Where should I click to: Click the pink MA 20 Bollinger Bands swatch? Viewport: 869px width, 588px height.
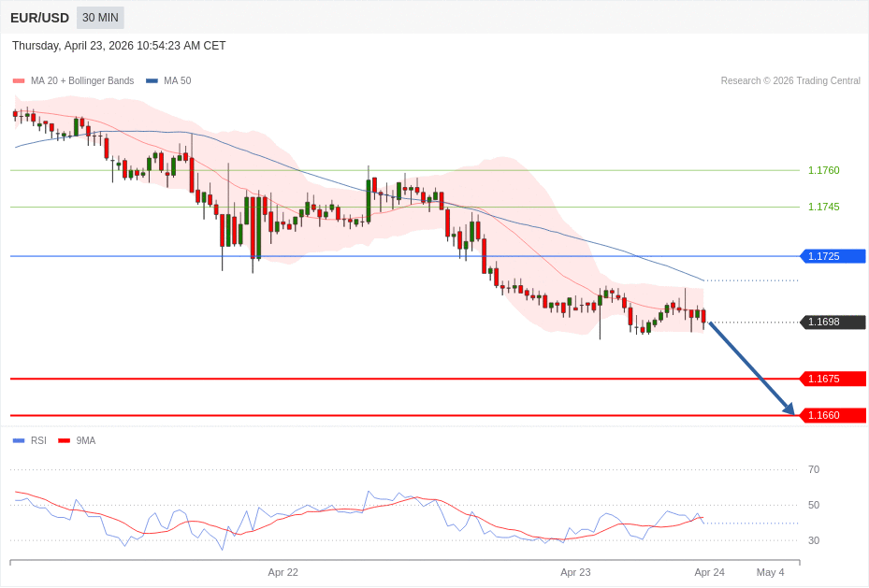(x=19, y=81)
